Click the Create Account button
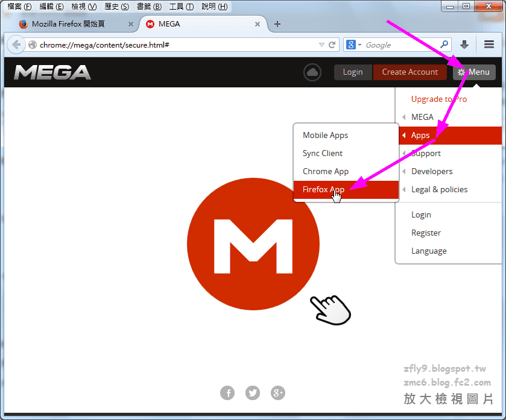This screenshot has width=506, height=420. [x=410, y=72]
